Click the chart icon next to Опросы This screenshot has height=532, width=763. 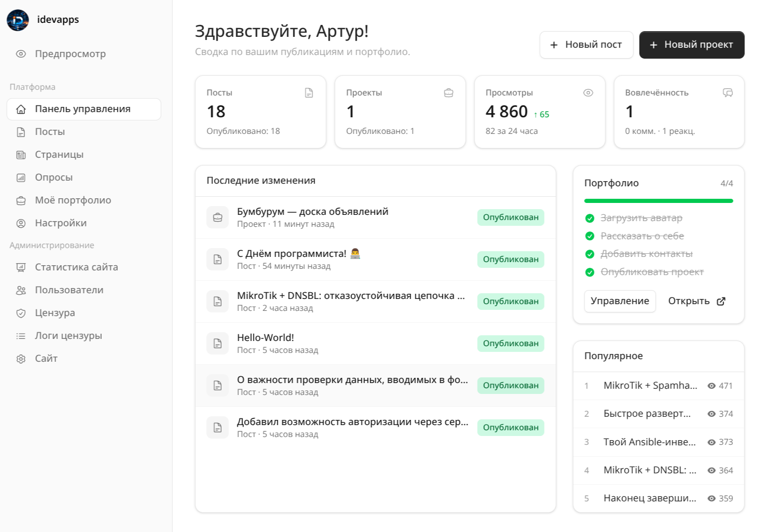click(21, 178)
